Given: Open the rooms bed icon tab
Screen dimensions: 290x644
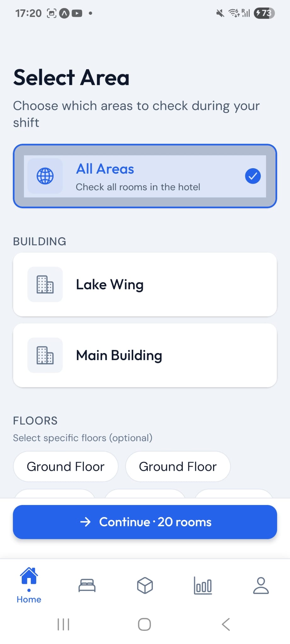Looking at the screenshot, I should [x=87, y=586].
